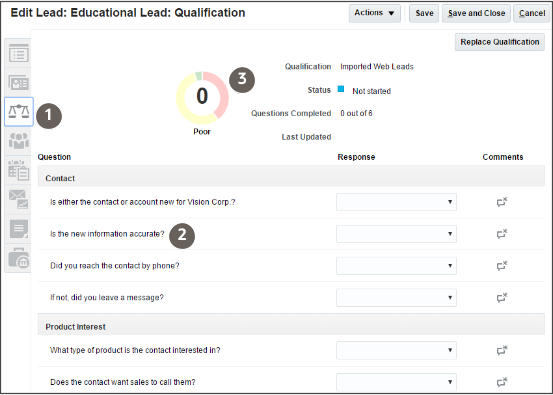This screenshot has width=553, height=395.
Task: Add comment for 'Did you reach the contact by phone?'
Action: [502, 266]
